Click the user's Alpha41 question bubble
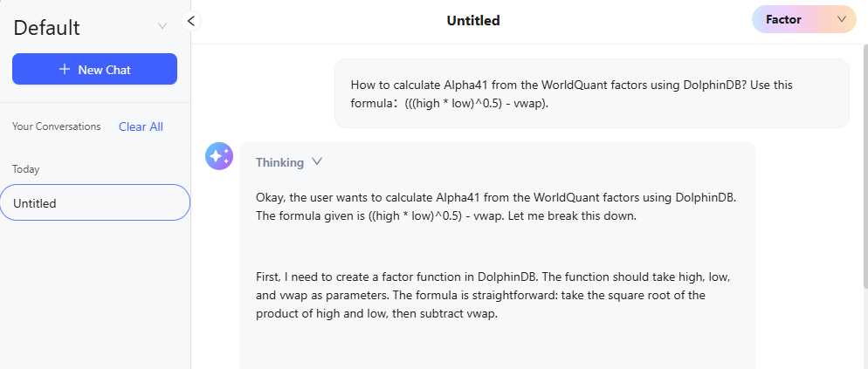The height and width of the screenshot is (369, 868). [591, 94]
